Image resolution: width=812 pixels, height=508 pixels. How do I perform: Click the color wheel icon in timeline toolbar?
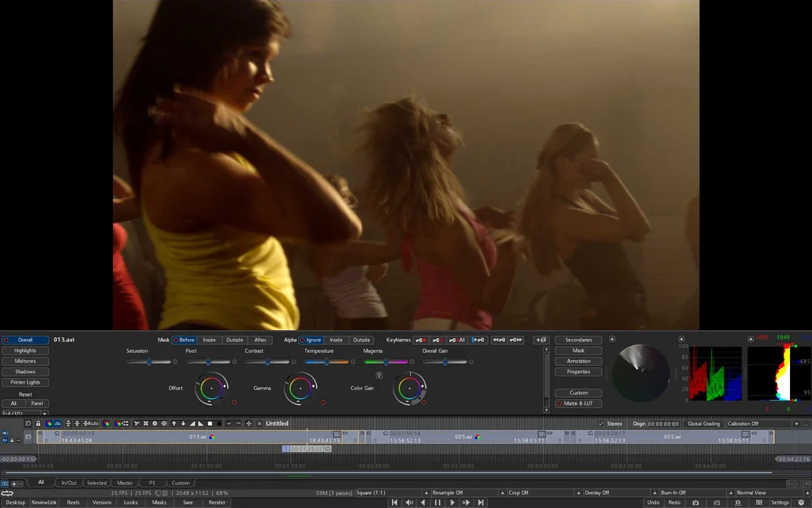pyautogui.click(x=106, y=423)
